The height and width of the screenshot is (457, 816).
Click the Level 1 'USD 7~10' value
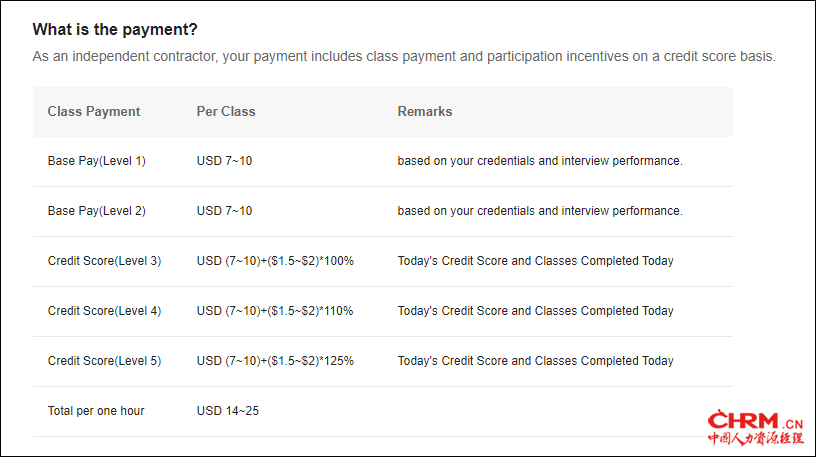pyautogui.click(x=225, y=161)
